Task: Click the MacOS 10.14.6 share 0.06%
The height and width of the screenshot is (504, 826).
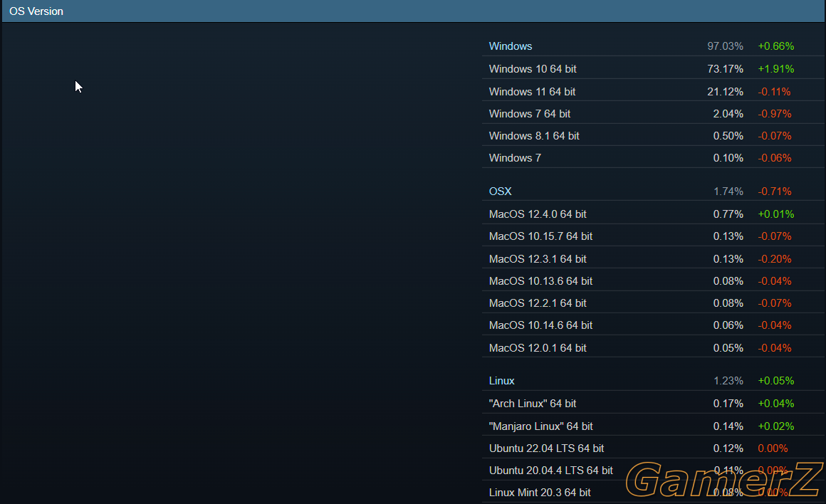Action: (728, 325)
